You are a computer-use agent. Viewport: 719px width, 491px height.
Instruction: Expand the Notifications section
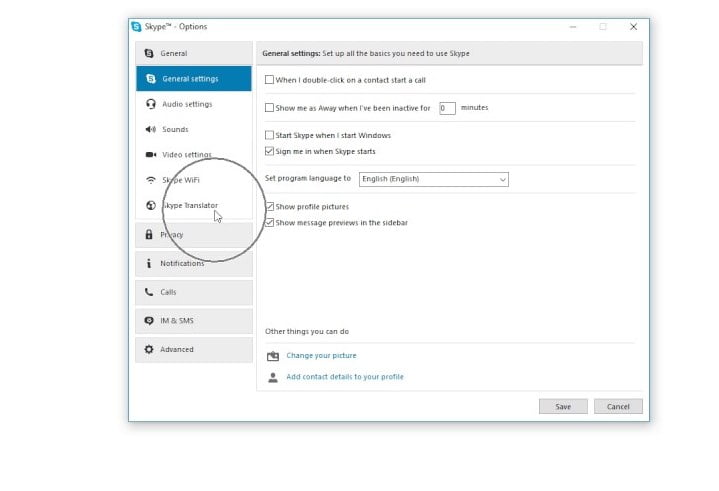(194, 264)
